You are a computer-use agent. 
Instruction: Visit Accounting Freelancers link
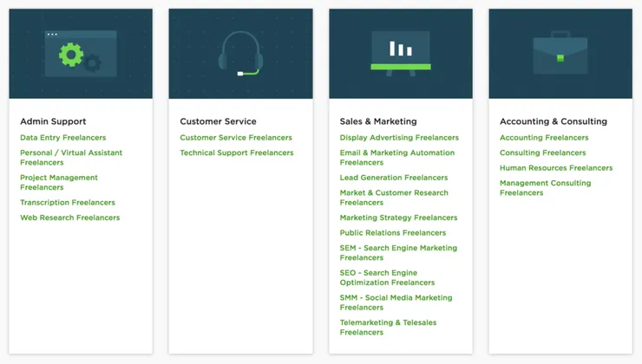point(544,138)
